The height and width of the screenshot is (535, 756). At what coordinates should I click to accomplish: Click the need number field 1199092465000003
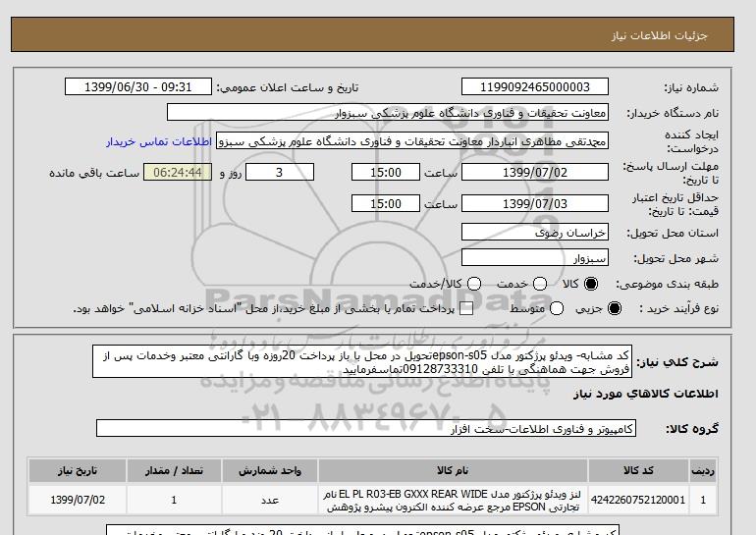[535, 87]
